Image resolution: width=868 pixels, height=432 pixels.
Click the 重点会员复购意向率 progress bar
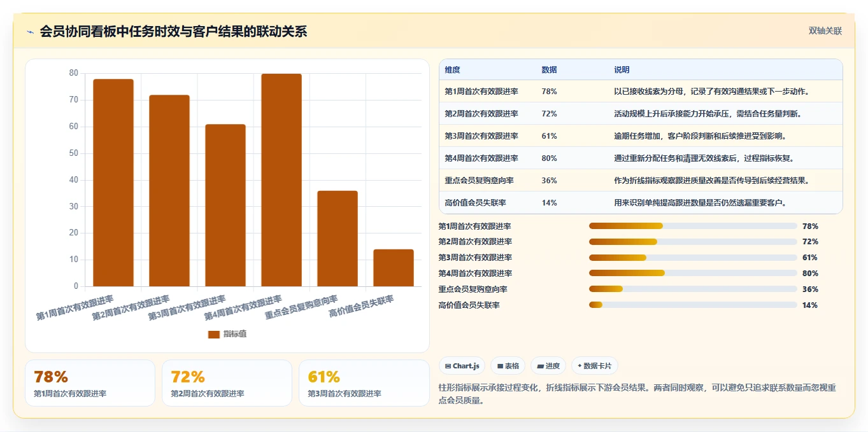693,289
